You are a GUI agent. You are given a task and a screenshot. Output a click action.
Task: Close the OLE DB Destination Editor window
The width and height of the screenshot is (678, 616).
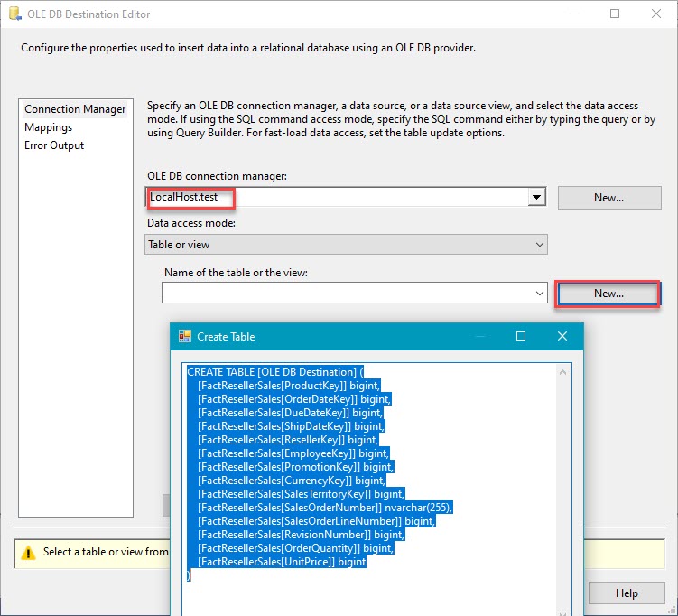tap(656, 14)
